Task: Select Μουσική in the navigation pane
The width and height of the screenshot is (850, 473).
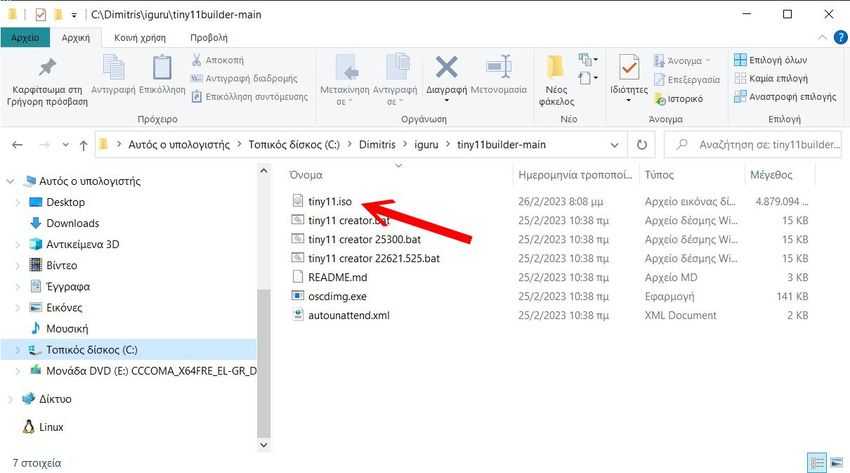Action: 67,329
